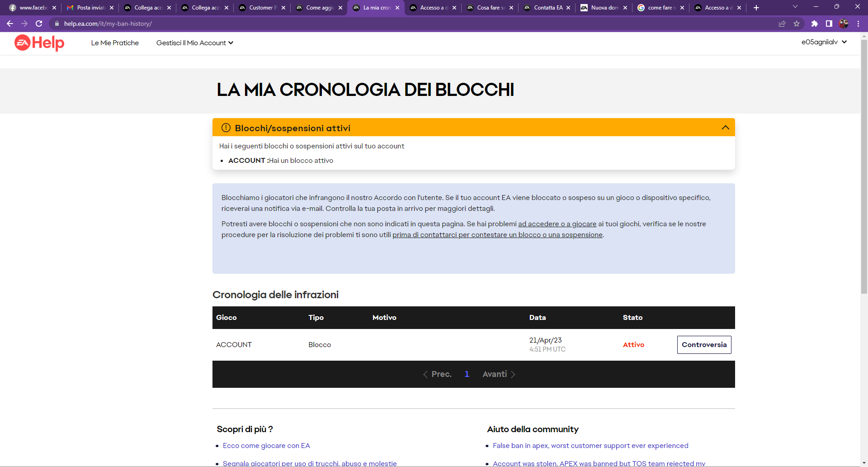Click Prec. pagination button

[437, 374]
